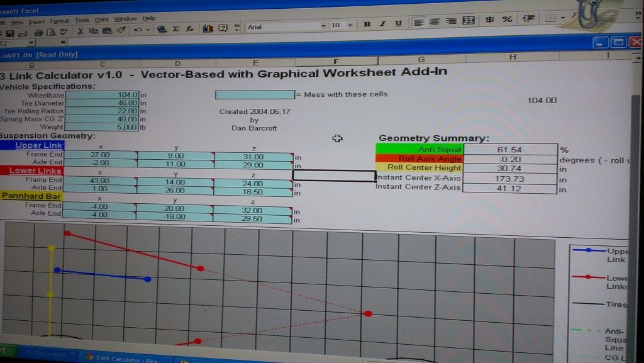The image size is (644, 363).
Task: Click the Save icon in toolbar
Action: click(x=11, y=31)
